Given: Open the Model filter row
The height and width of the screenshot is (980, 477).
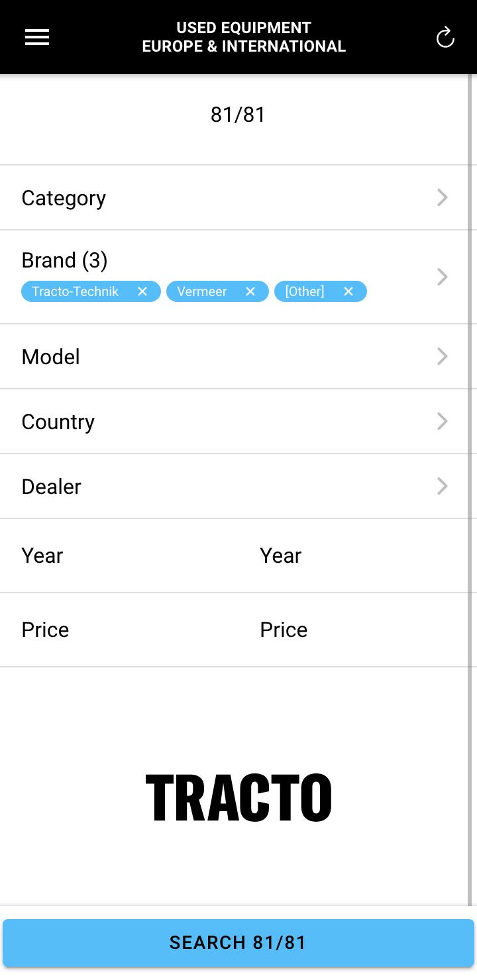Looking at the screenshot, I should (235, 356).
